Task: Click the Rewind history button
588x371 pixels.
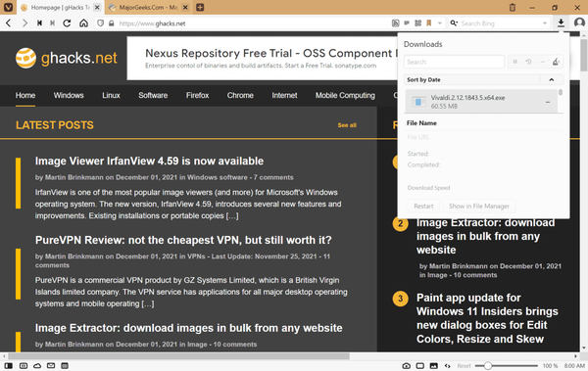Action: tap(39, 23)
